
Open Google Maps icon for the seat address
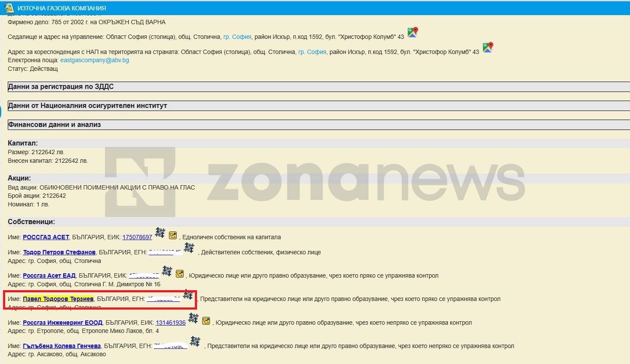(413, 32)
